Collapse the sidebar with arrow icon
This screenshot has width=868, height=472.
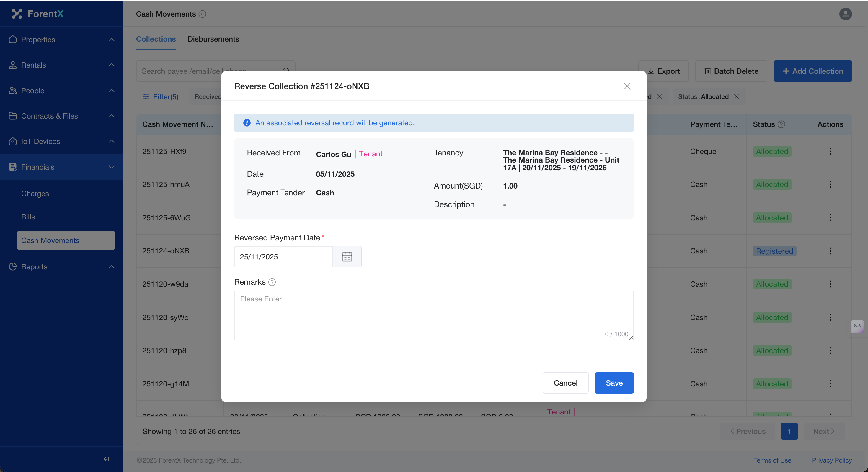(x=106, y=459)
